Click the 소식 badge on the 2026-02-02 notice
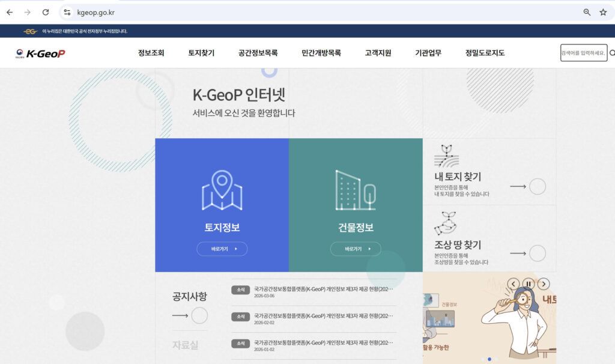The width and height of the screenshot is (615, 364). (x=240, y=317)
